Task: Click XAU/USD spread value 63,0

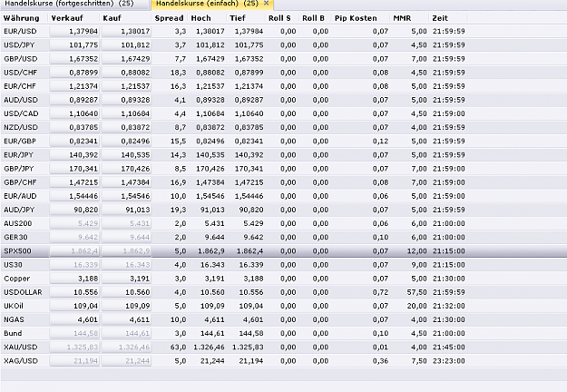Action: click(x=179, y=348)
